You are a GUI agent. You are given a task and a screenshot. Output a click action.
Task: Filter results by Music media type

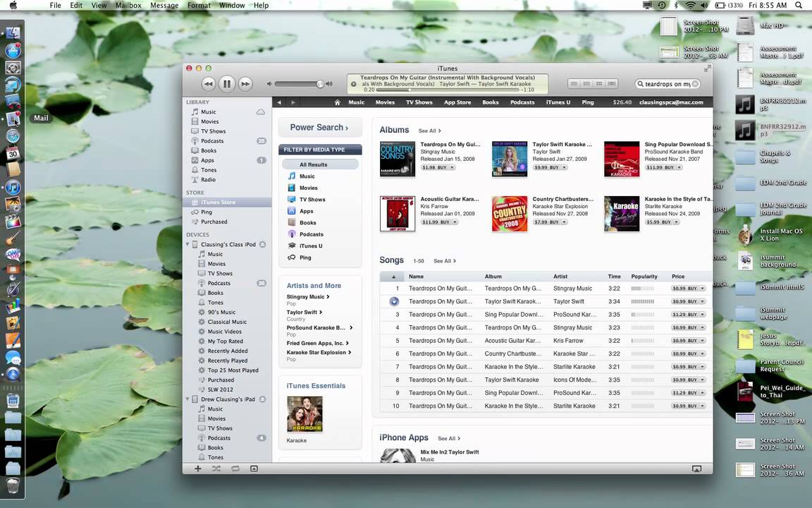[x=307, y=176]
